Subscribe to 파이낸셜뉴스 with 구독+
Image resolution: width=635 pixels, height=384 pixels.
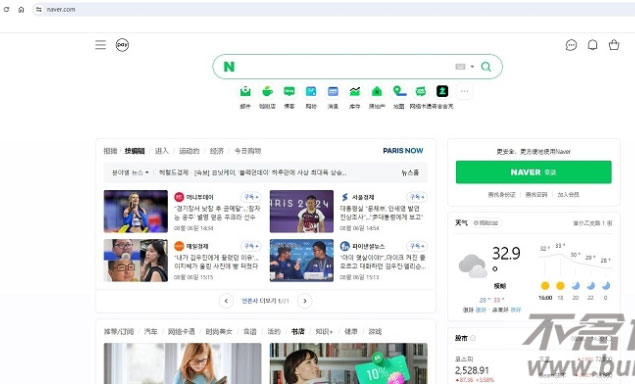(417, 246)
